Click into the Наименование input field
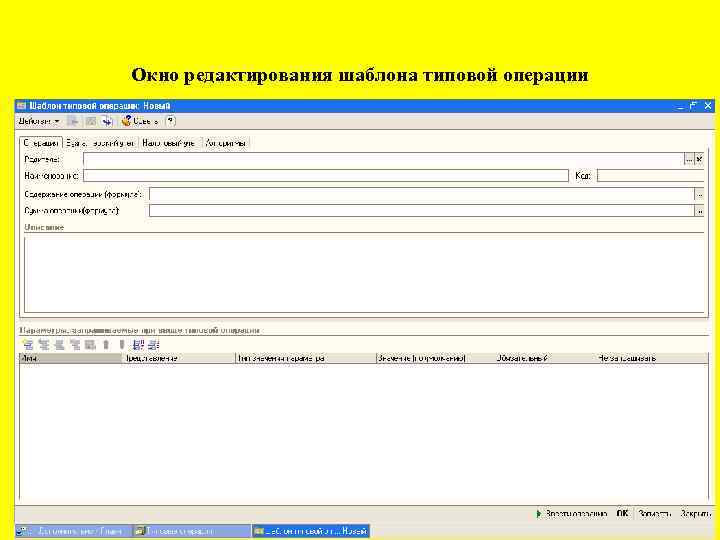The height and width of the screenshot is (540, 720). click(x=326, y=176)
